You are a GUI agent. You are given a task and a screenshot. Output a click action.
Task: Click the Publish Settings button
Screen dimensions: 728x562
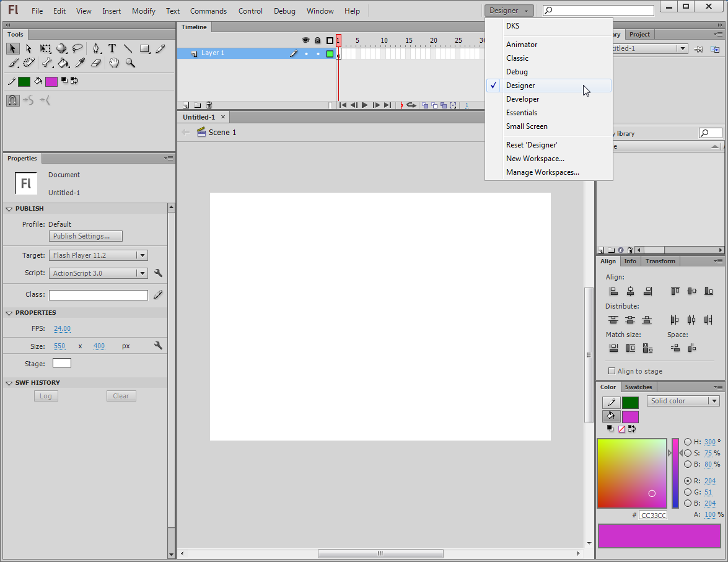coord(86,236)
